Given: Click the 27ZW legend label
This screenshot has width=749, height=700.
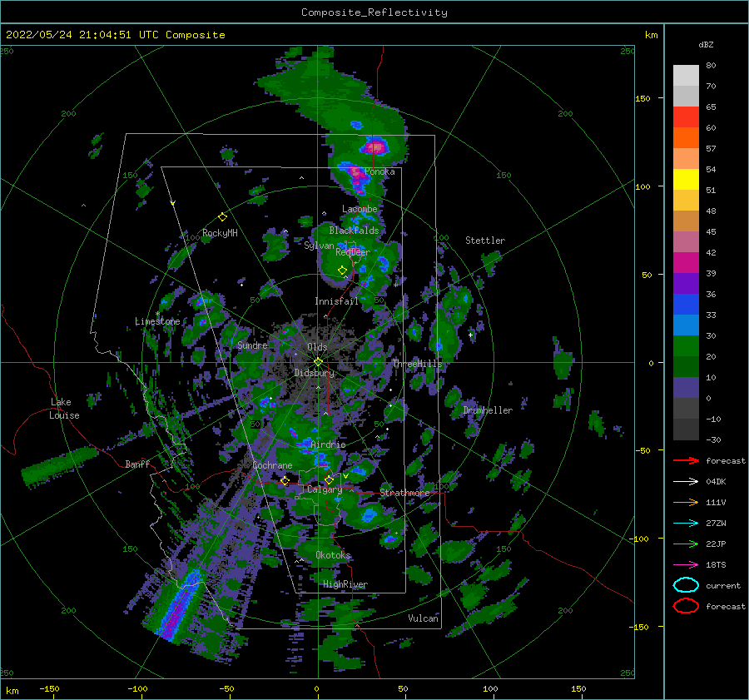Looking at the screenshot, I should pyautogui.click(x=716, y=524).
